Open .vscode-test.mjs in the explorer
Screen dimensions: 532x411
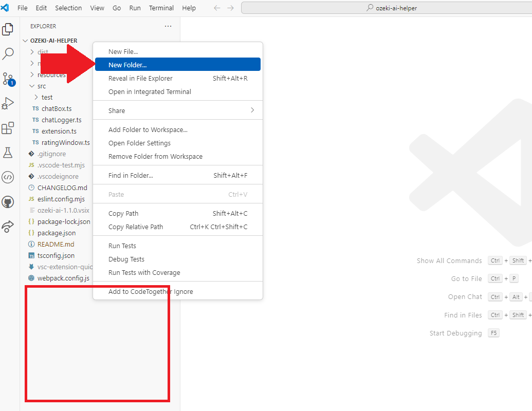(x=61, y=165)
